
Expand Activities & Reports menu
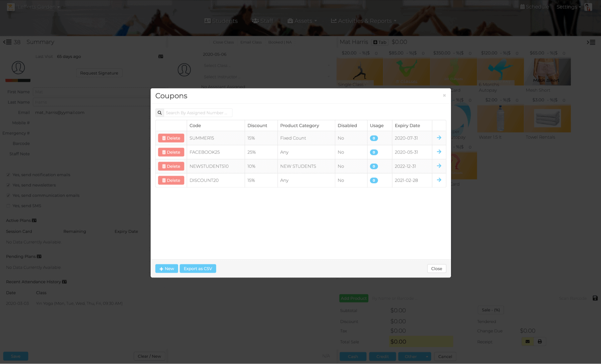pyautogui.click(x=364, y=21)
